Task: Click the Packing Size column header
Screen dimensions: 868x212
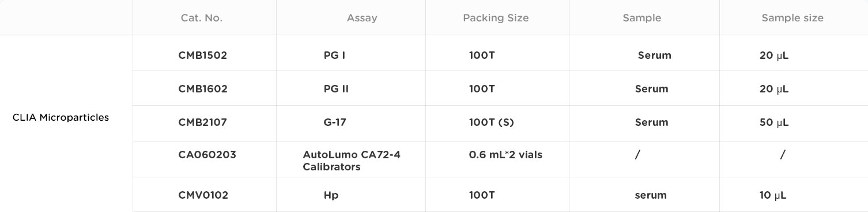Action: [x=496, y=18]
